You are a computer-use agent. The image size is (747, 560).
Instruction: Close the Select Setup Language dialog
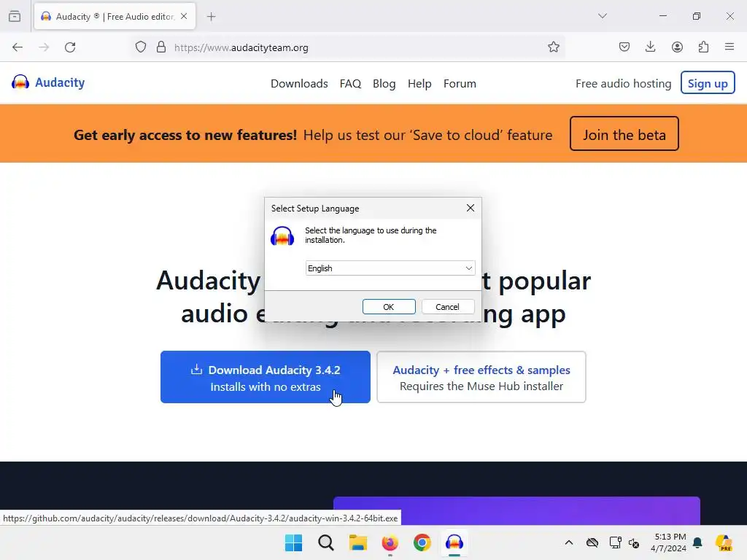click(471, 208)
